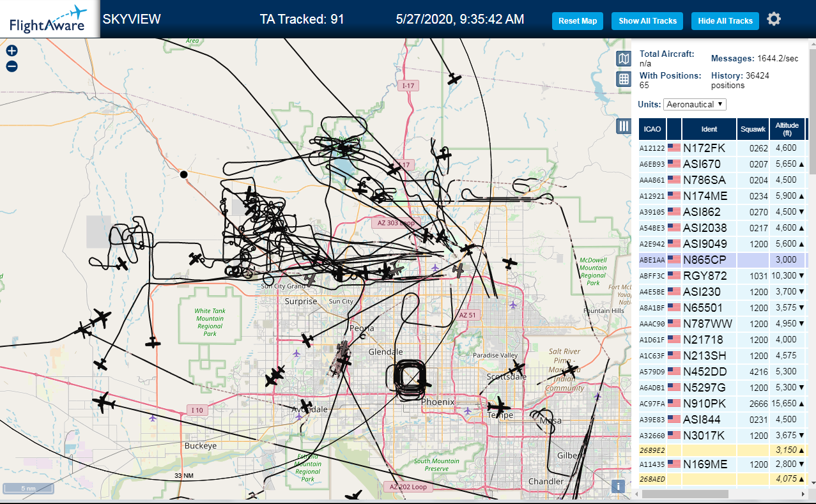
Task: Click aircraft icon over Scottsdale
Action: click(x=516, y=369)
